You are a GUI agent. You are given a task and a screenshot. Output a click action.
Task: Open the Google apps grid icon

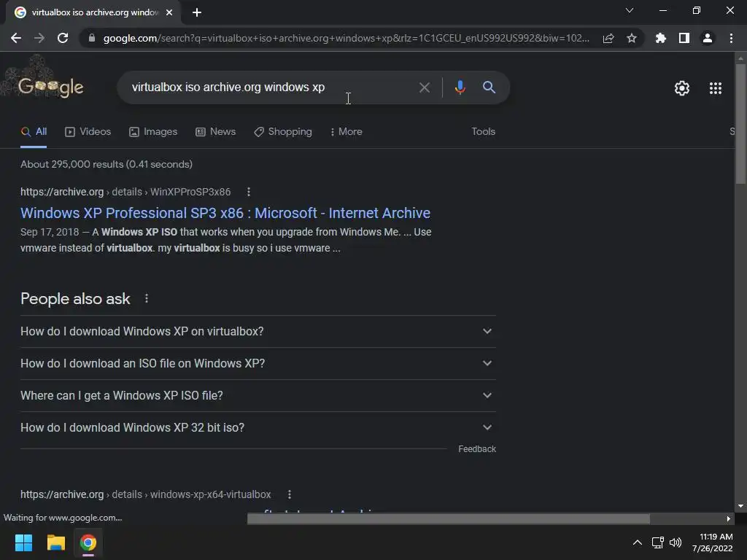click(x=715, y=88)
